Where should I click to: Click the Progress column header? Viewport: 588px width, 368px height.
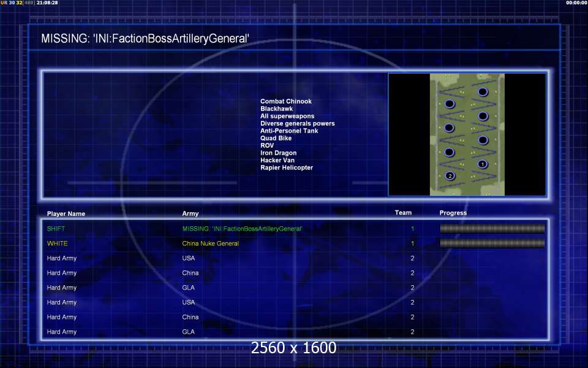(x=453, y=213)
